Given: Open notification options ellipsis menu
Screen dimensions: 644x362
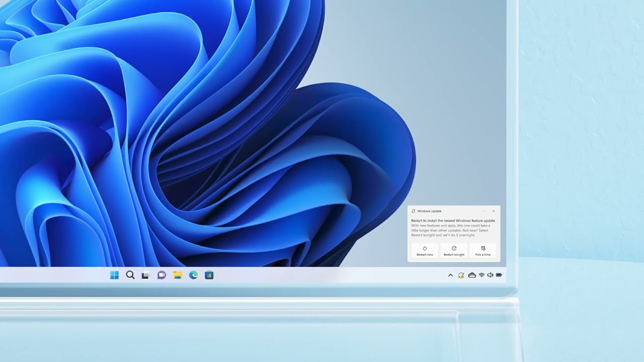Looking at the screenshot, I should click(484, 211).
